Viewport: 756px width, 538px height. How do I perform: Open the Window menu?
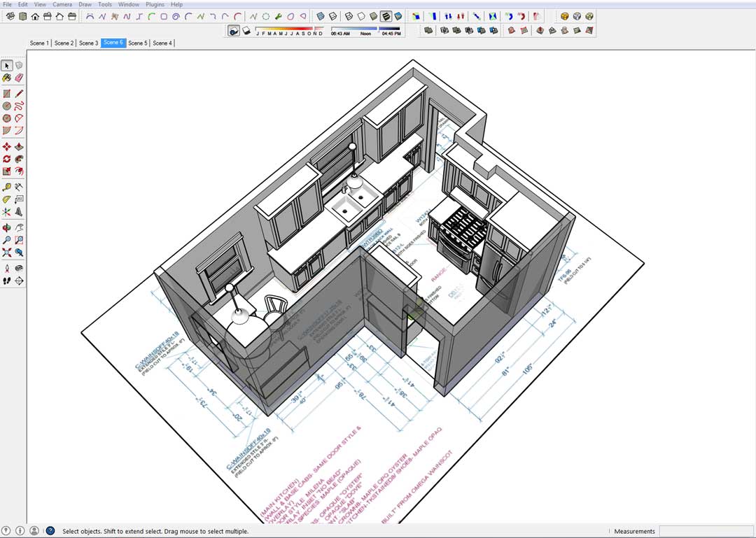tap(129, 4)
